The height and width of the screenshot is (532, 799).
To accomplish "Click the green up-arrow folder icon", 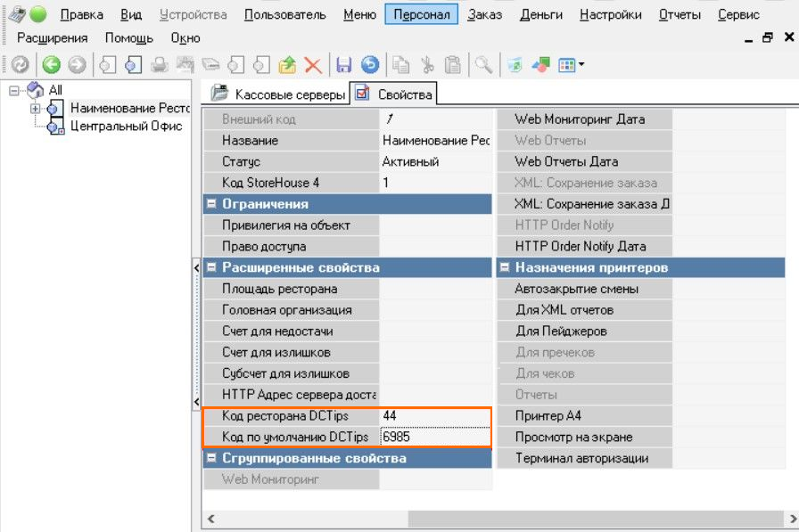I will [x=287, y=64].
